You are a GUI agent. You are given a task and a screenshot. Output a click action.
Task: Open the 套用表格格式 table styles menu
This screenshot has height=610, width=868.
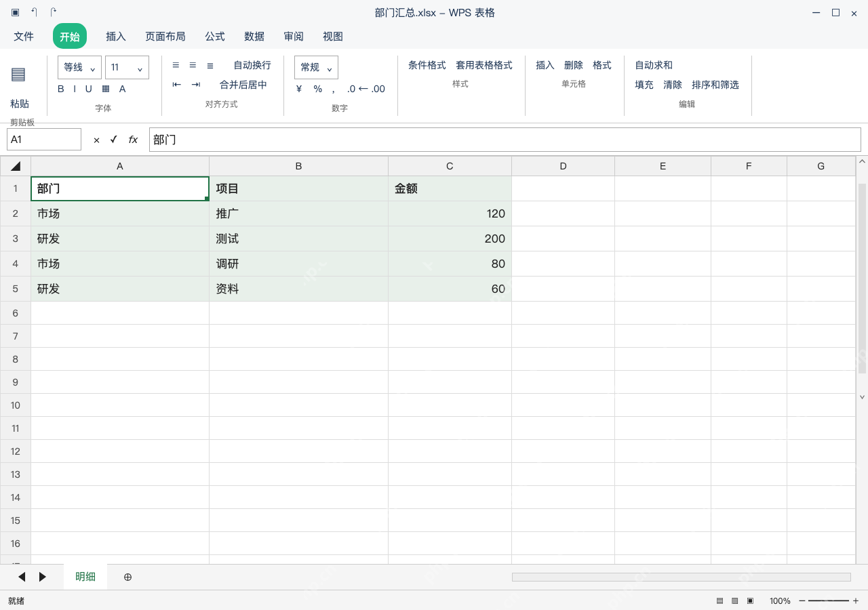click(x=484, y=65)
